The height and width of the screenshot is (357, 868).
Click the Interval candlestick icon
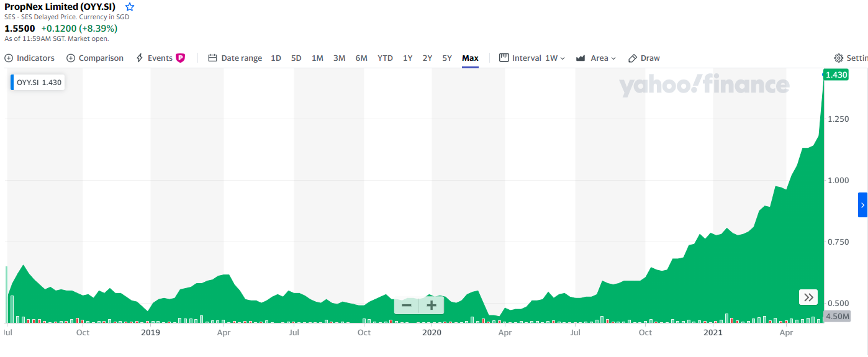pos(504,58)
